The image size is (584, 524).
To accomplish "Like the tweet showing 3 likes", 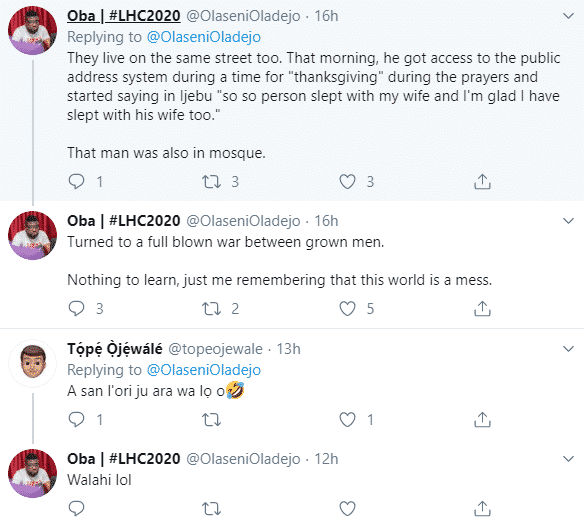I will tap(347, 182).
